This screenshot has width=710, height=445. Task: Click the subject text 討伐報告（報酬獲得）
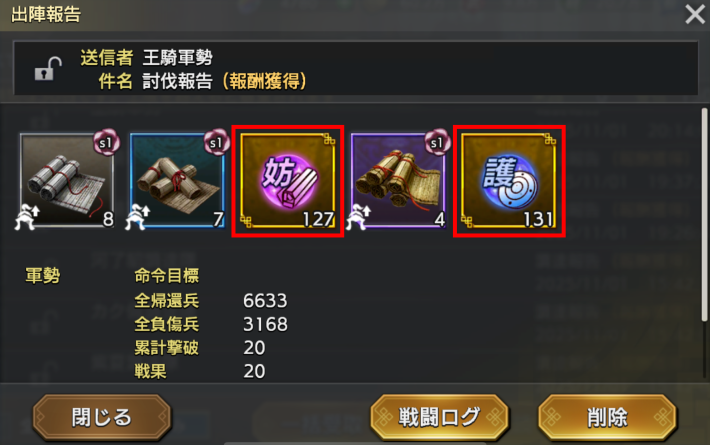pyautogui.click(x=225, y=81)
